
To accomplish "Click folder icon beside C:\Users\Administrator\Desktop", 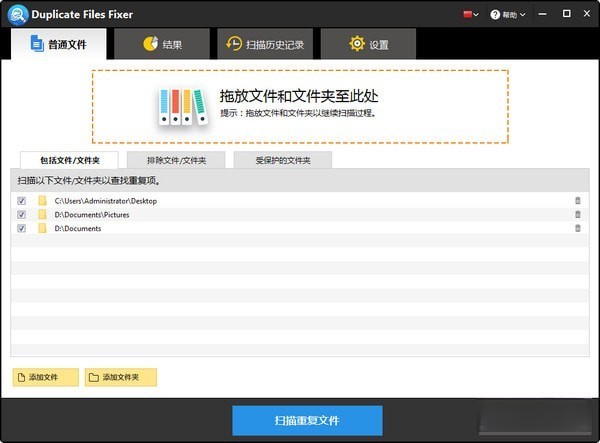I will tap(42, 200).
